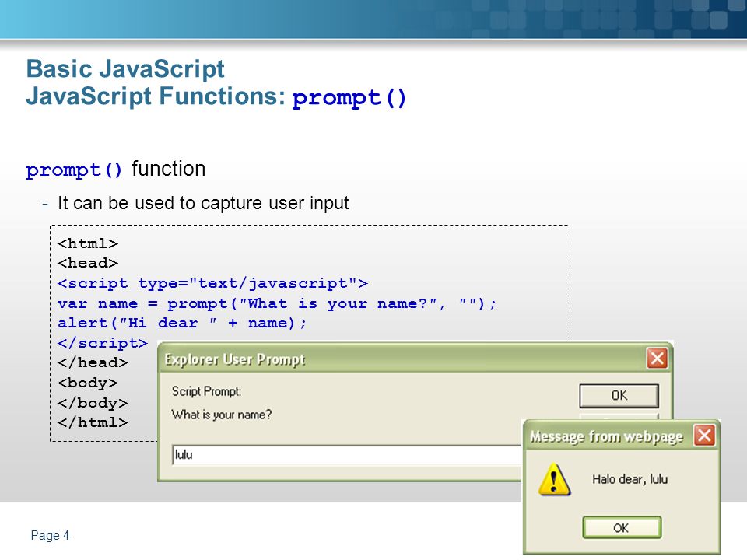Click the closing </script> tag line
Image resolution: width=747 pixels, height=560 pixels.
[103, 343]
